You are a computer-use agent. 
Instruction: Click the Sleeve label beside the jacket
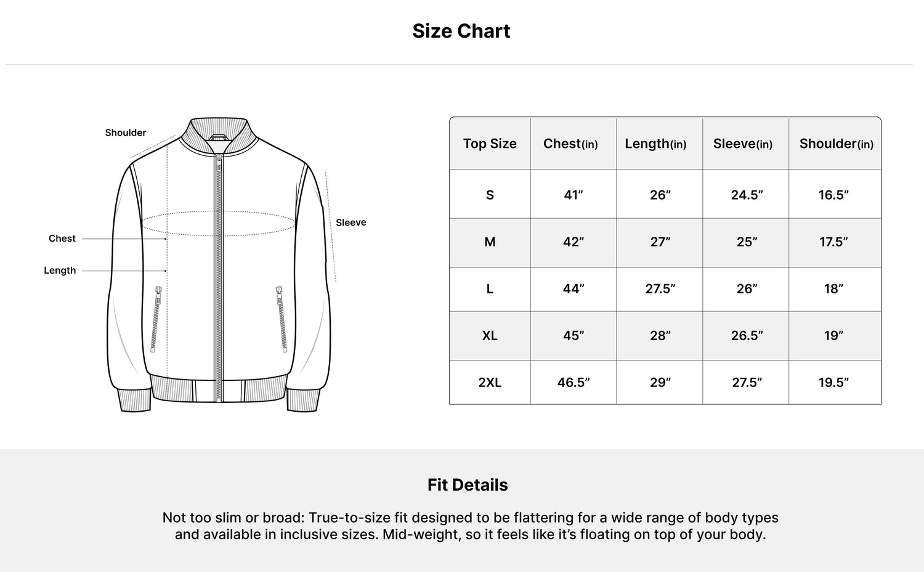point(351,223)
